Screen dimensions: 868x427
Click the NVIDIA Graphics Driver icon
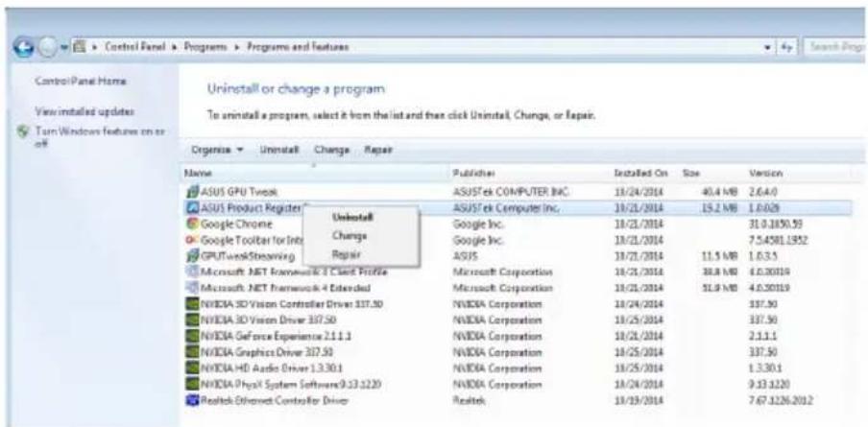pyautogui.click(x=192, y=352)
